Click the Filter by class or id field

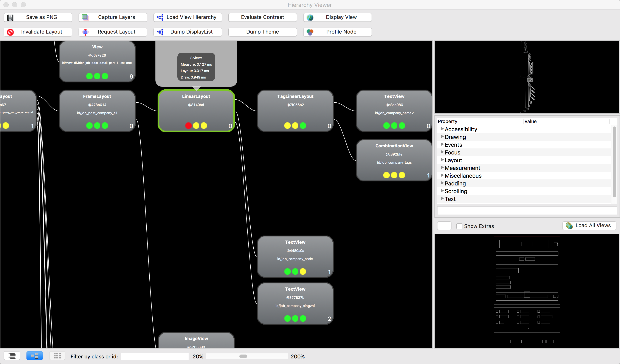coord(155,356)
